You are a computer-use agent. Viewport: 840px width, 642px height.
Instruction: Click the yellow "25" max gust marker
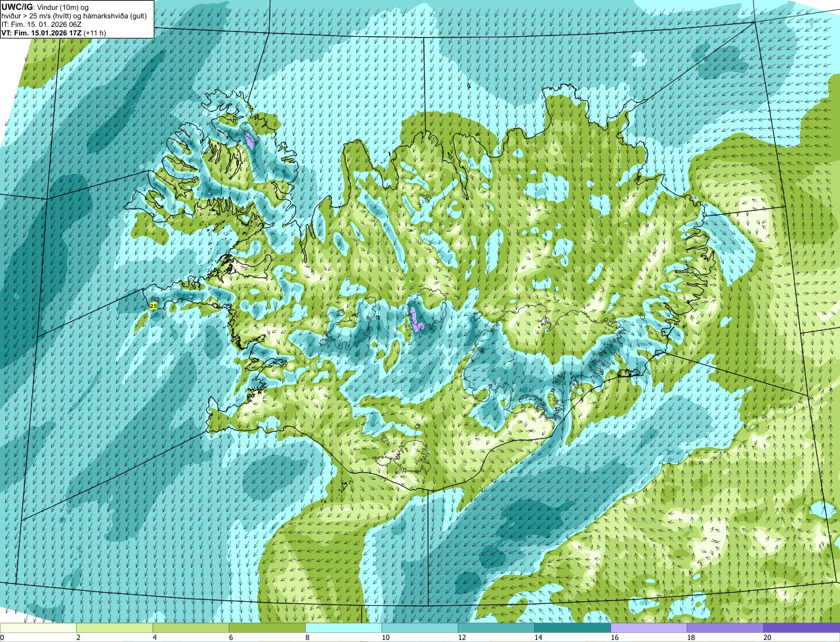tap(153, 305)
